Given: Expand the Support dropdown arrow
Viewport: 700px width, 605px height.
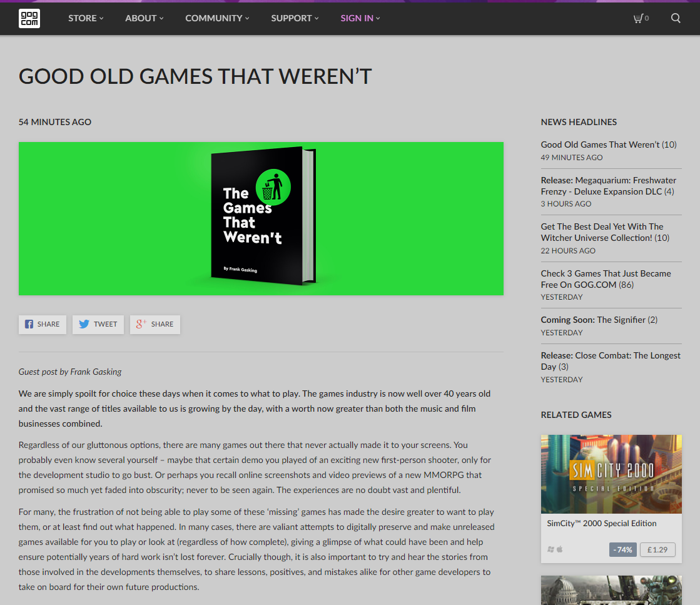Looking at the screenshot, I should [317, 18].
